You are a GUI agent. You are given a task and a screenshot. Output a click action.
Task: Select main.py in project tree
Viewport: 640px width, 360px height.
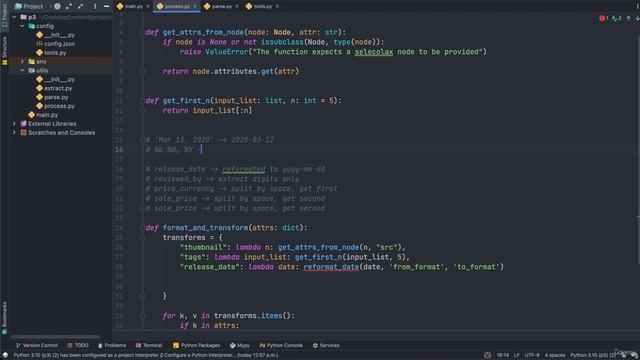click(43, 115)
